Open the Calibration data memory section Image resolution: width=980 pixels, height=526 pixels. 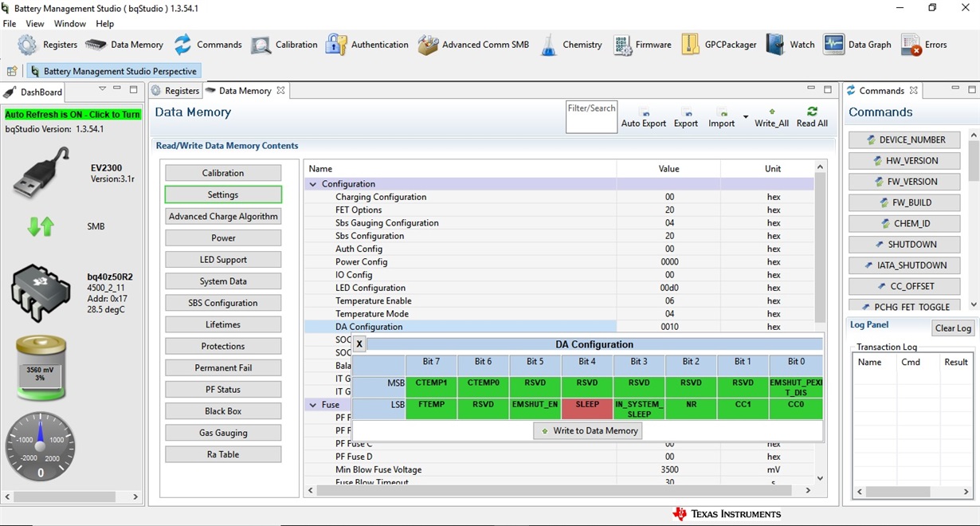point(223,173)
